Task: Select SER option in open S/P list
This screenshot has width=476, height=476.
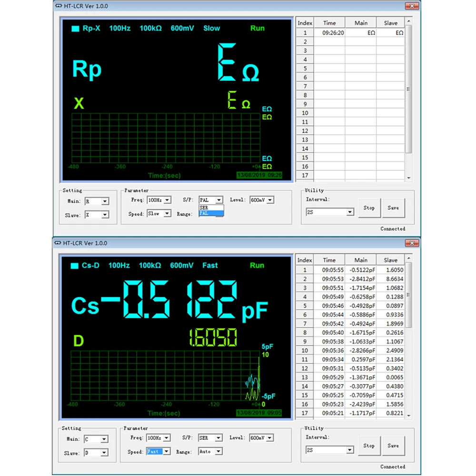Action: [x=211, y=208]
